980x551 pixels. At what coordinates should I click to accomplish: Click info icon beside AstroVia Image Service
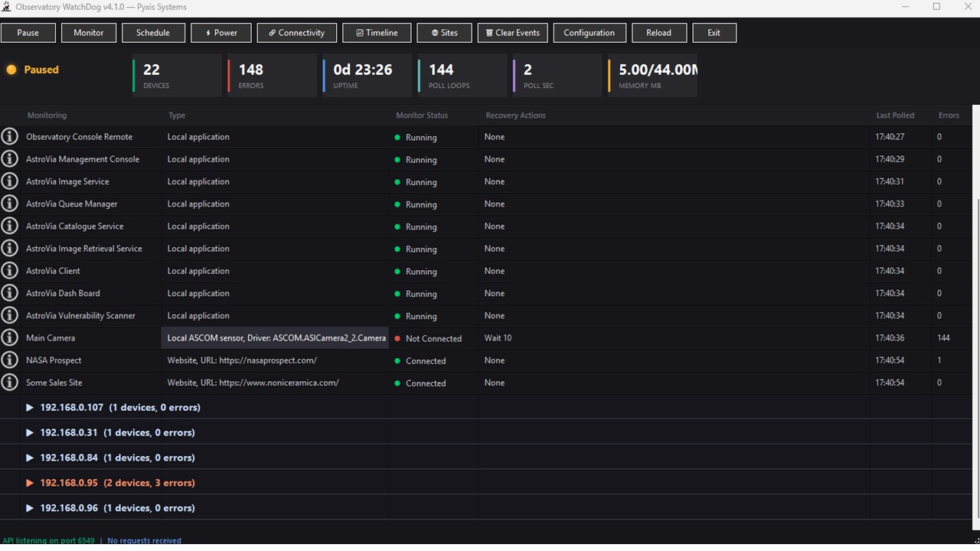pyautogui.click(x=9, y=181)
